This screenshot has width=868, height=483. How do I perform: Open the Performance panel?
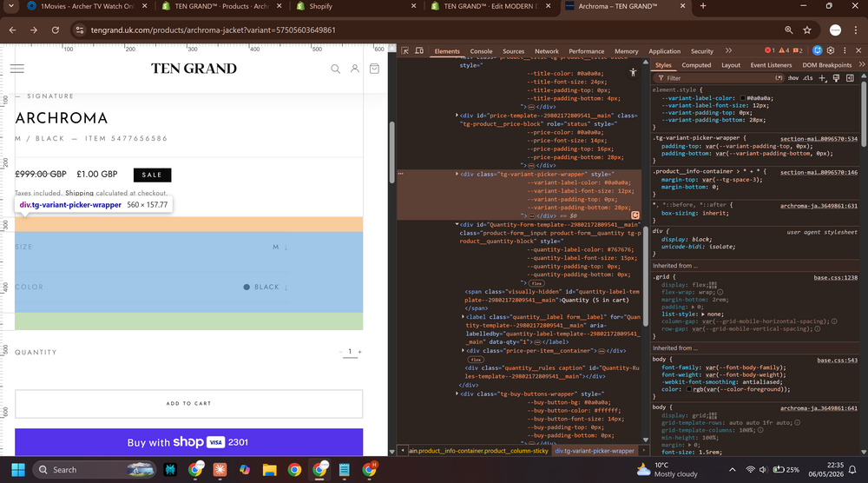(x=586, y=51)
